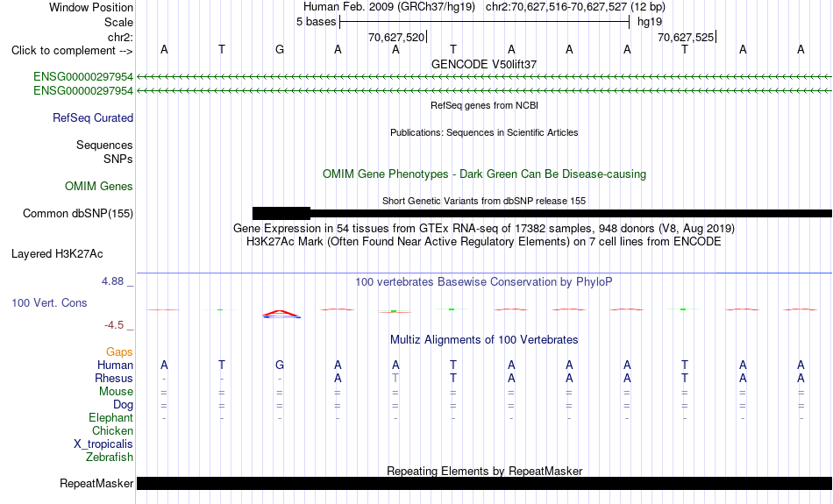This screenshot has width=833, height=504.
Task: Select the Mouse species label
Action: (116, 392)
